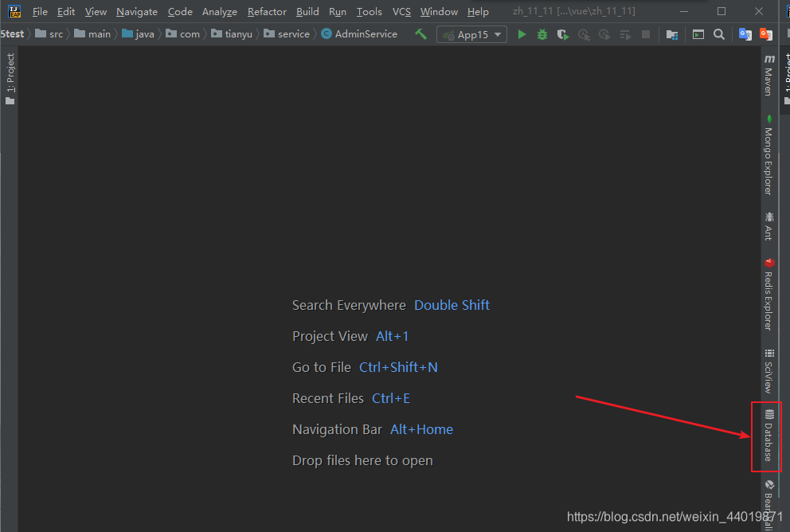Image resolution: width=790 pixels, height=532 pixels.
Task: Select the src breadcrumb folder
Action: 49,34
